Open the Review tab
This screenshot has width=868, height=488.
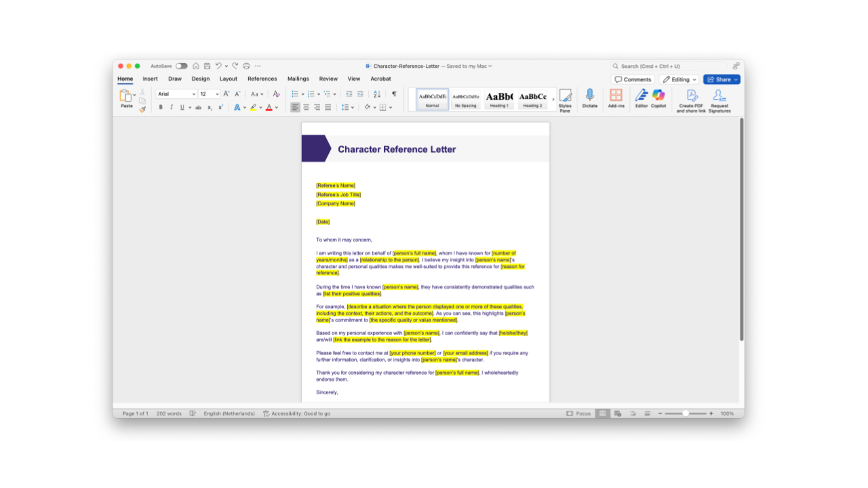(328, 79)
